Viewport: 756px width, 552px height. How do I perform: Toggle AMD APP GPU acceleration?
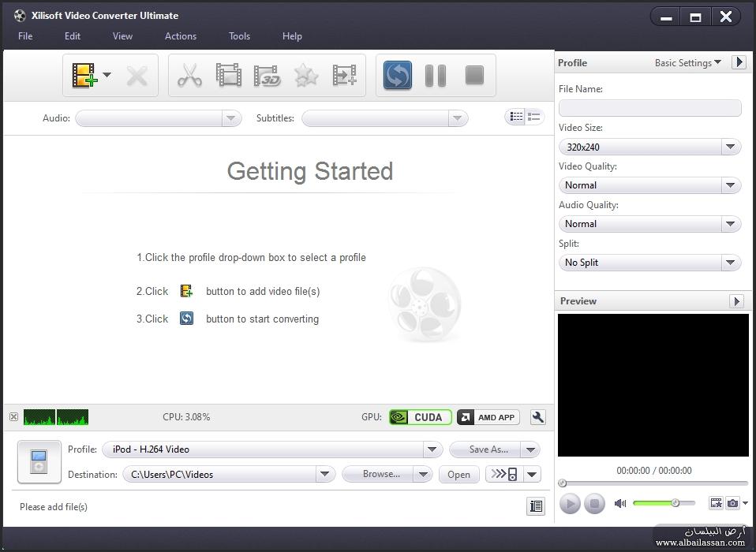[x=488, y=417]
